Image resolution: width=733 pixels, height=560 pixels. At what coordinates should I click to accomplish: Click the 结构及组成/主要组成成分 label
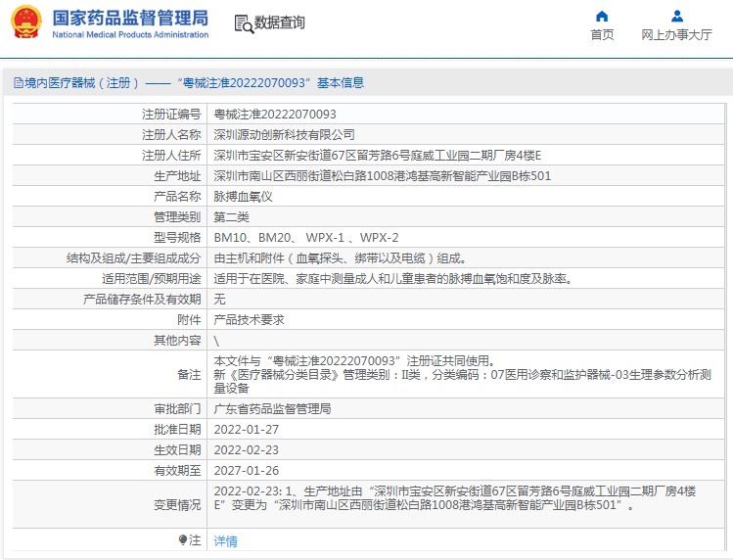[x=134, y=258]
